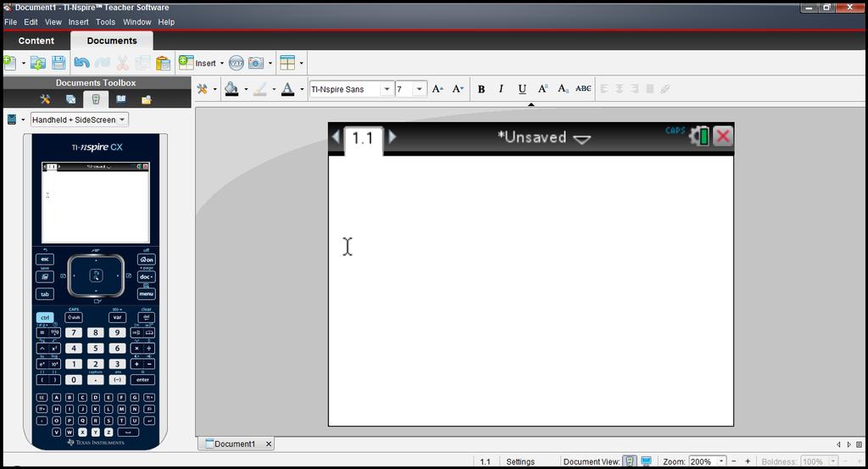Expand Page Layout dropdown arrow
The height and width of the screenshot is (469, 868).
click(301, 63)
